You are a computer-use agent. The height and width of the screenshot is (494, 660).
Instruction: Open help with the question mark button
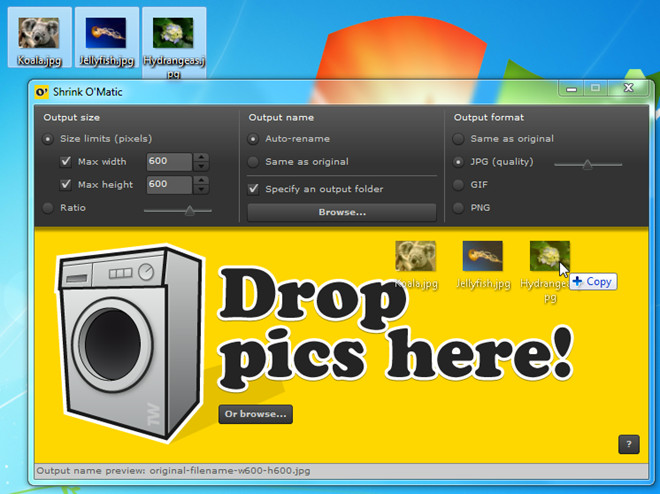tap(629, 444)
